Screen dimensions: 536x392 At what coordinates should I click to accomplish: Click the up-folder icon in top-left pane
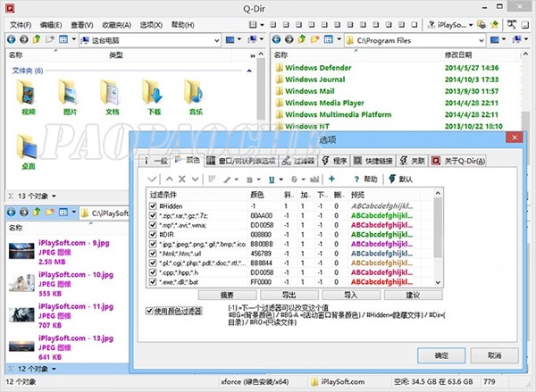tap(37, 39)
